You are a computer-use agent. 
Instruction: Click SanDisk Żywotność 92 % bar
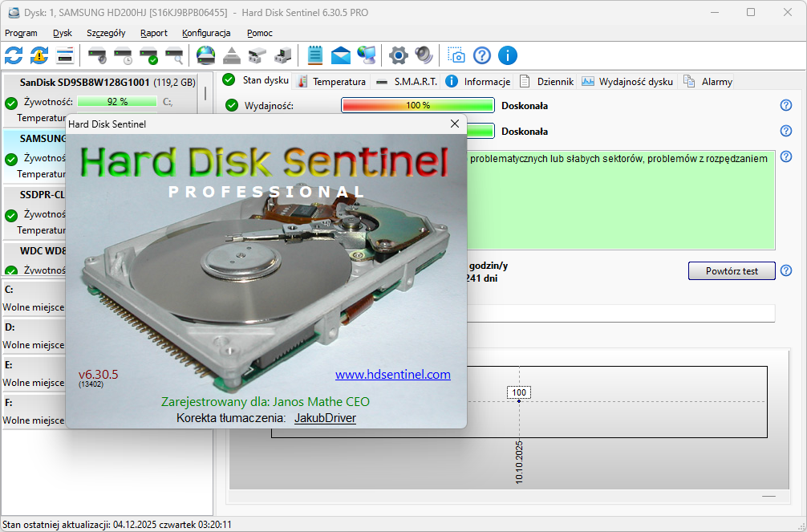coord(117,102)
